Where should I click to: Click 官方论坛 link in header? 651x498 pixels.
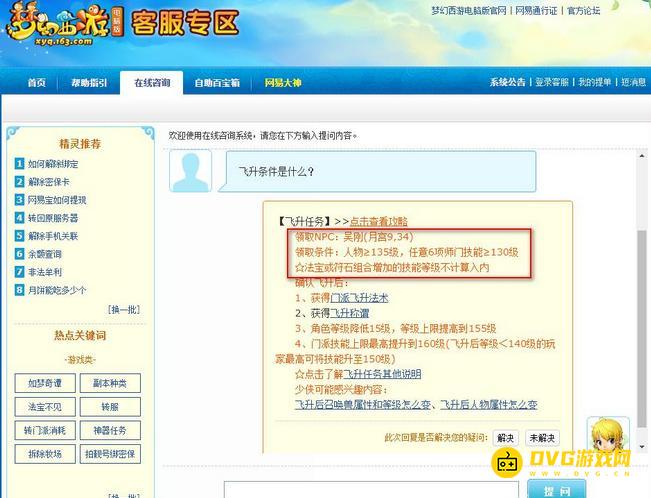(x=583, y=10)
